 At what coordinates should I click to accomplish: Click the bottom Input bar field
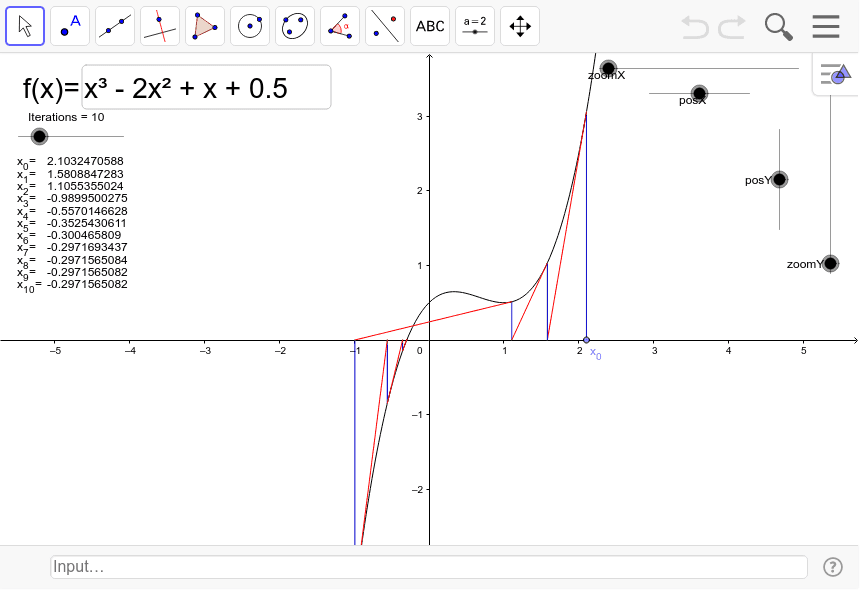429,567
